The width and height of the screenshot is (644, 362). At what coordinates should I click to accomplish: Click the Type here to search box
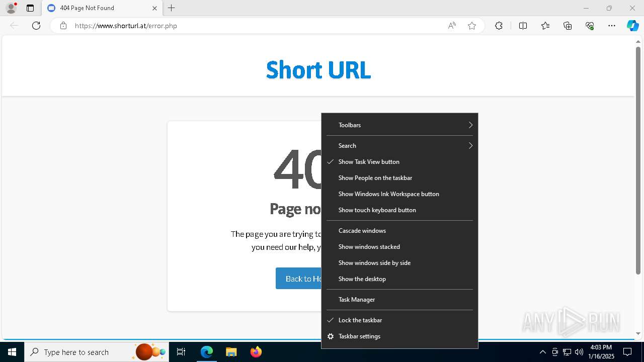[x=97, y=352]
